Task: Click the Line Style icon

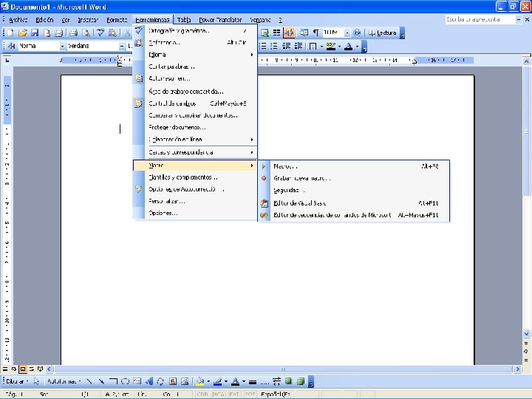Action: click(253, 382)
